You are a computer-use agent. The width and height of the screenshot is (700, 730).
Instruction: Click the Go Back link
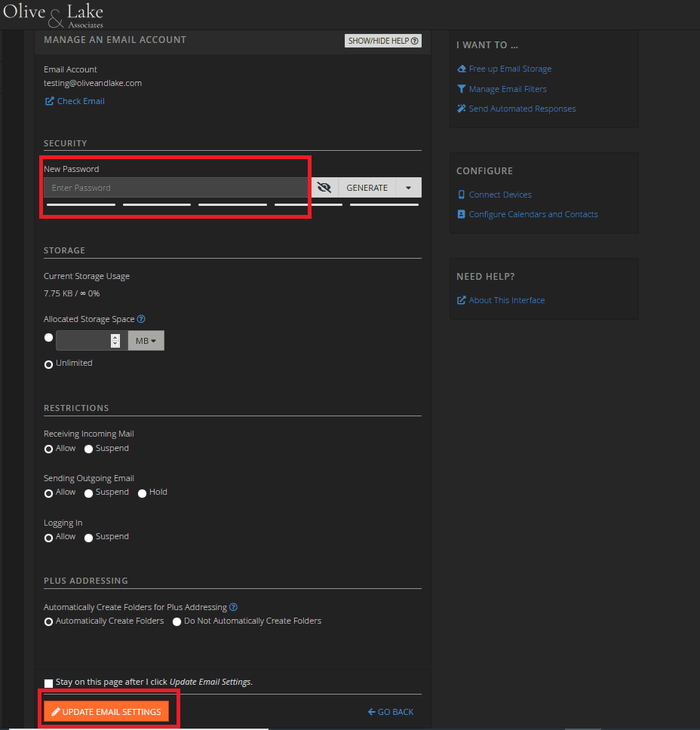tap(391, 711)
